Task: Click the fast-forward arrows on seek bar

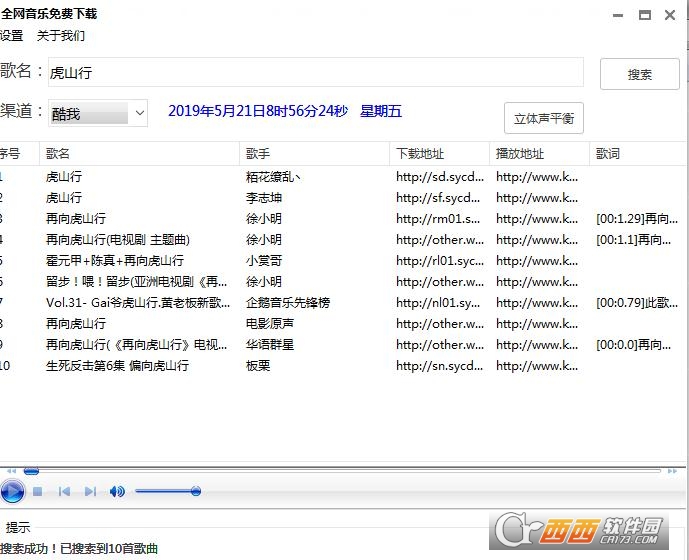Action: tap(672, 471)
